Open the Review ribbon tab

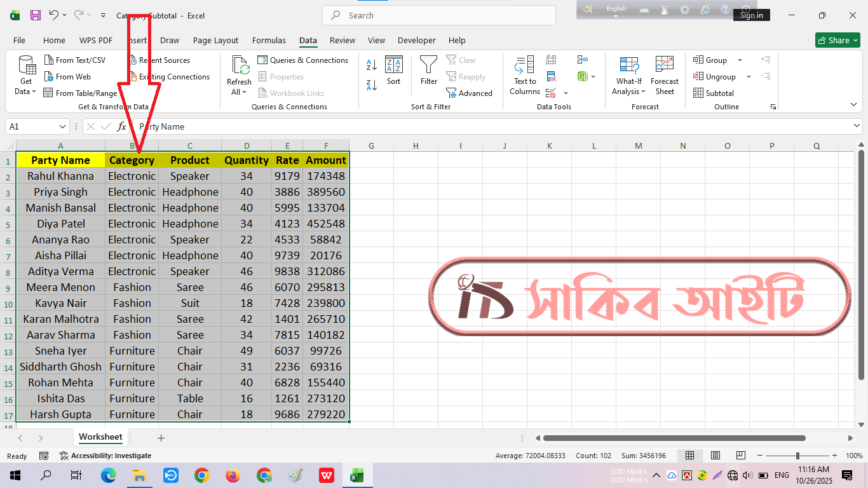click(x=342, y=40)
